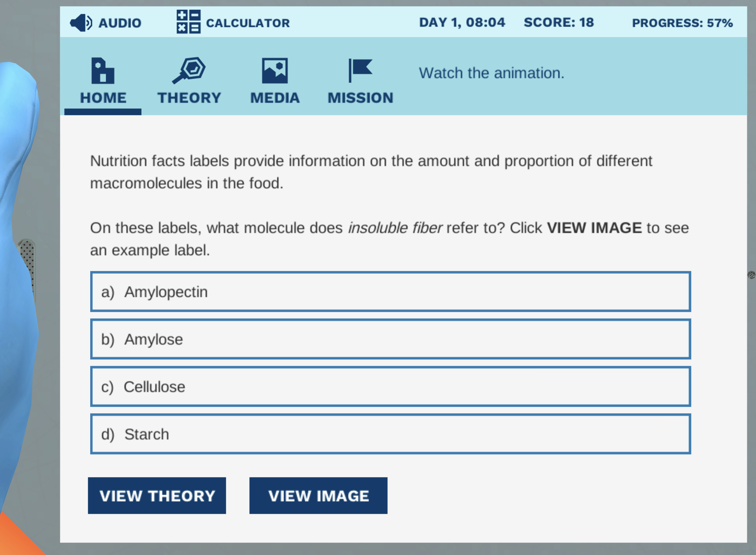Open the calculator grid icon

(188, 22)
